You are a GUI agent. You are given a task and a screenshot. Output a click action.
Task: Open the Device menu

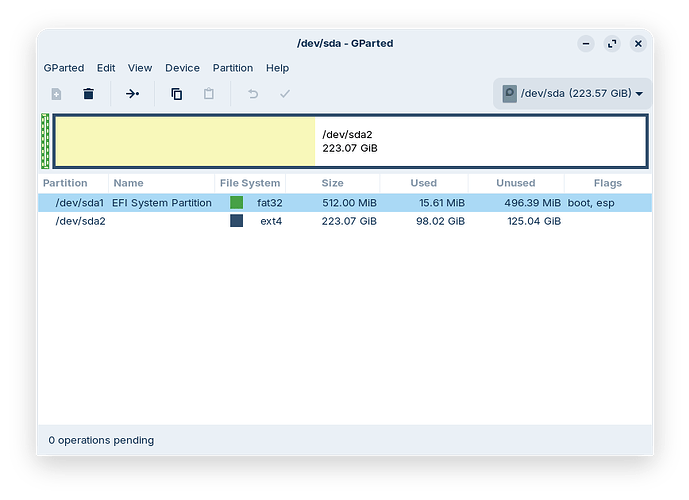tap(182, 68)
